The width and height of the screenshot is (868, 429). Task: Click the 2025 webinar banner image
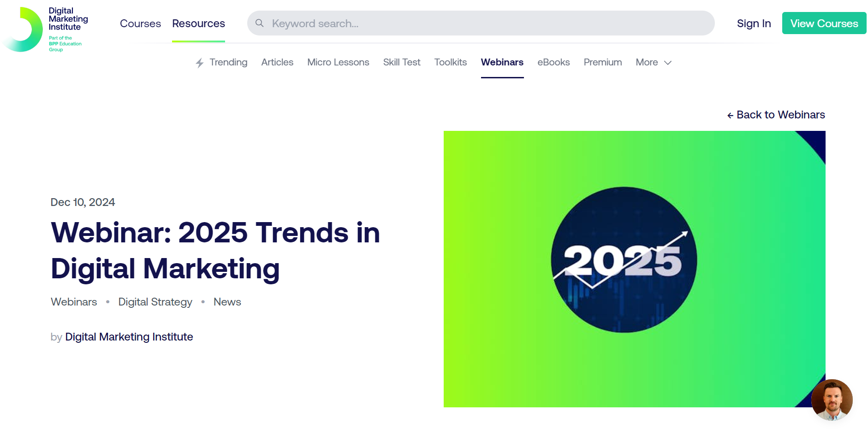[x=635, y=269]
